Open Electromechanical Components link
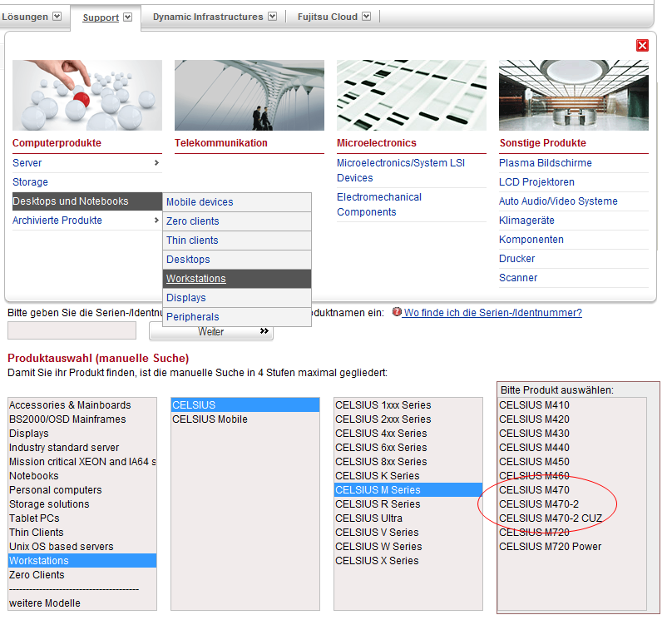672x620 pixels. (x=379, y=205)
